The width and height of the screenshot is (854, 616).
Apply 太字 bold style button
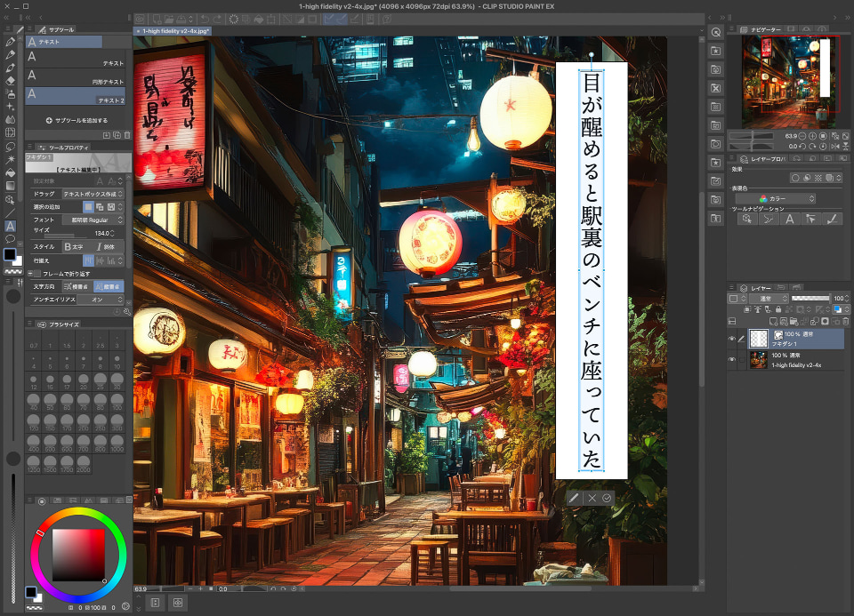click(x=74, y=246)
